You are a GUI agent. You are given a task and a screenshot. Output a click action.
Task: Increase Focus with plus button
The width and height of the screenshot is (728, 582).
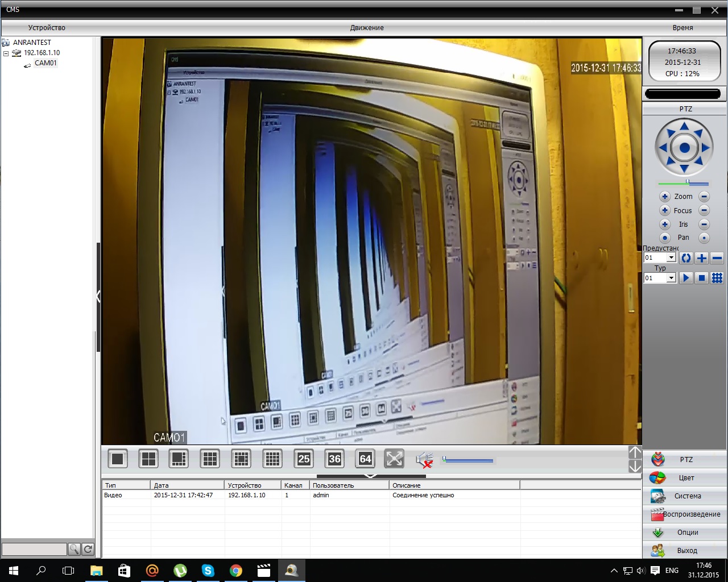point(664,210)
